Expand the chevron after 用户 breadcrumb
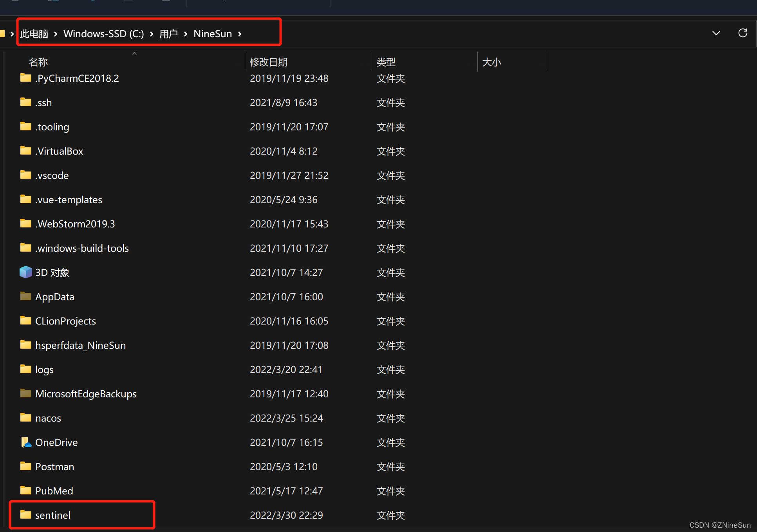The height and width of the screenshot is (532, 757). pos(186,34)
